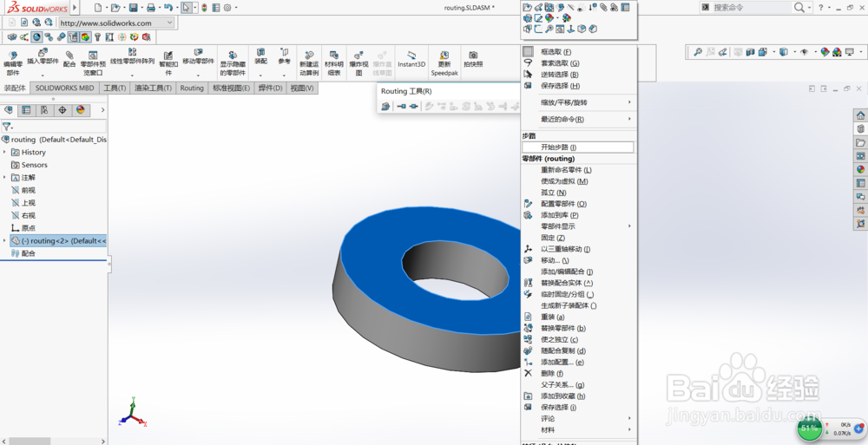This screenshot has width=868, height=445.
Task: Toggle shaded display globe button in small toolbar
Action: click(x=36, y=37)
